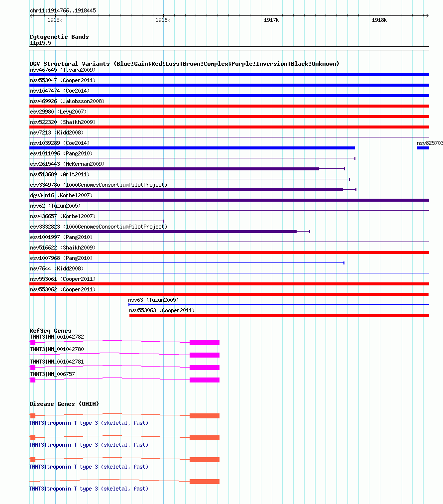Select the 11p15.5 cytogenetic band label
443x504 pixels.
pos(40,43)
